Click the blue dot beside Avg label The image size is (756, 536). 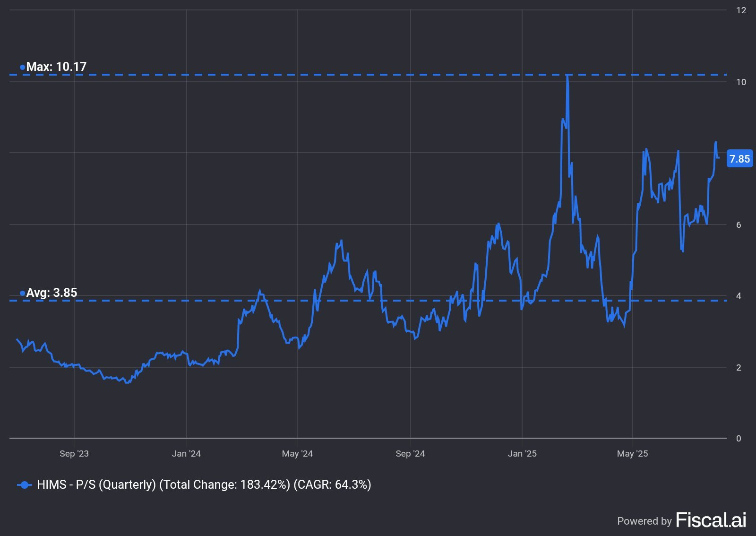(22, 293)
